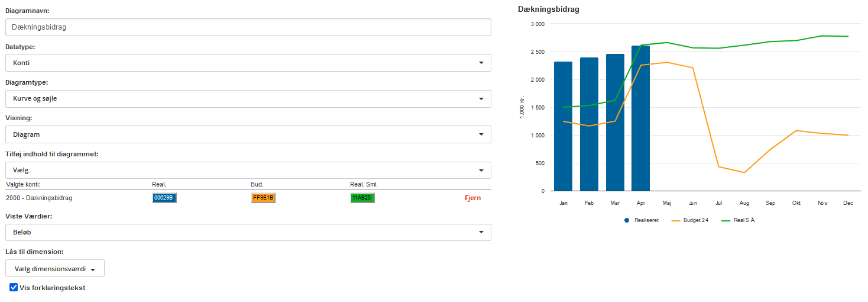Click the Vælg dimensionsværdi button

(55, 269)
